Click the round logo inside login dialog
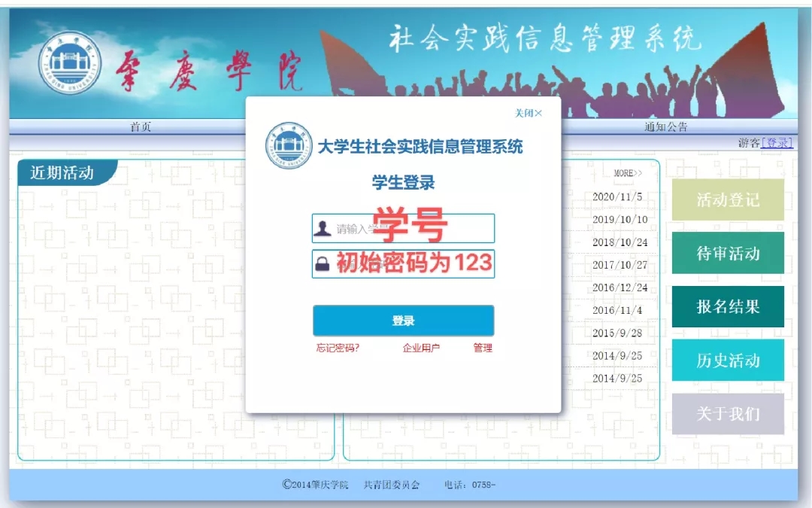Screen dimensions: 812x508 click(x=289, y=145)
